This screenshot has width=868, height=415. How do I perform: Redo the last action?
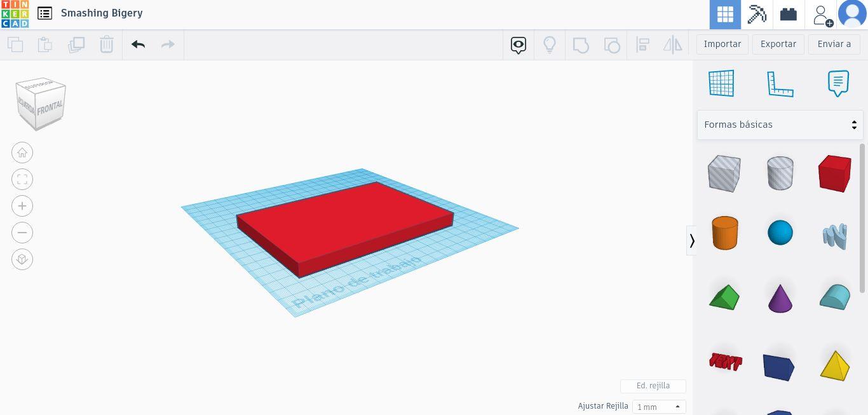coord(168,44)
